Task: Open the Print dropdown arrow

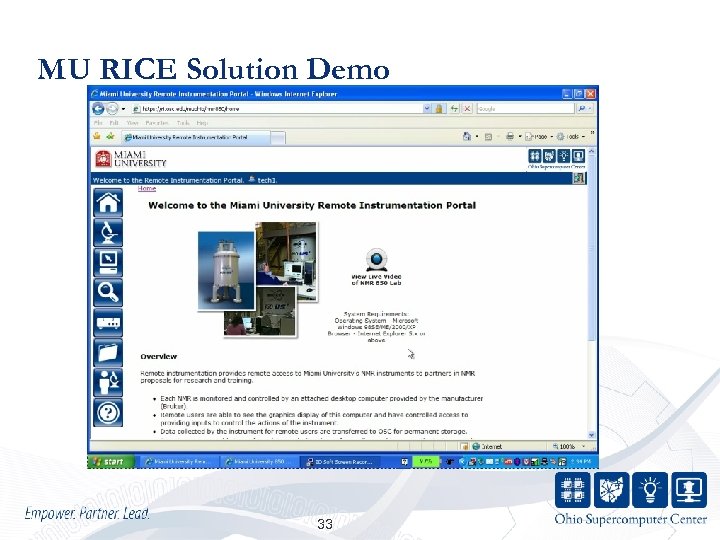Action: pyautogui.click(x=520, y=136)
